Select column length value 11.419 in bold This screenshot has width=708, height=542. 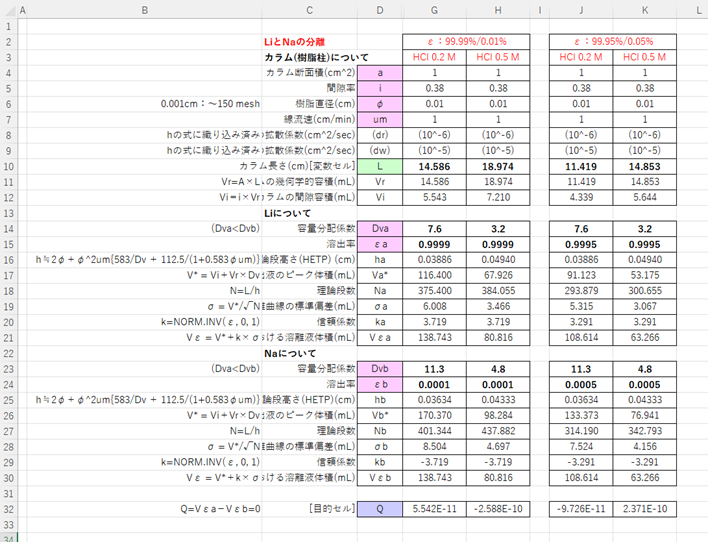[581, 167]
